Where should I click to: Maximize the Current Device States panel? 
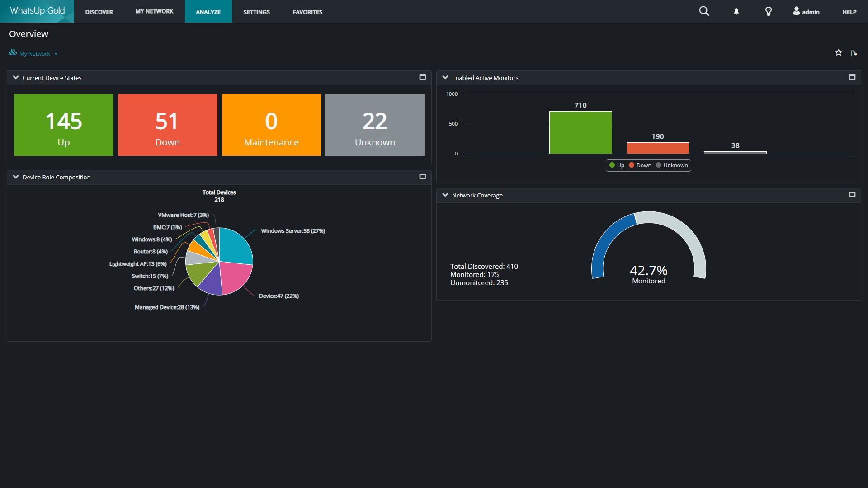pyautogui.click(x=423, y=77)
